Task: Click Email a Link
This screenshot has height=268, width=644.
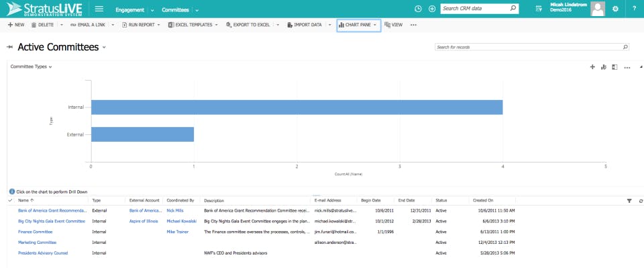Action: (88, 25)
